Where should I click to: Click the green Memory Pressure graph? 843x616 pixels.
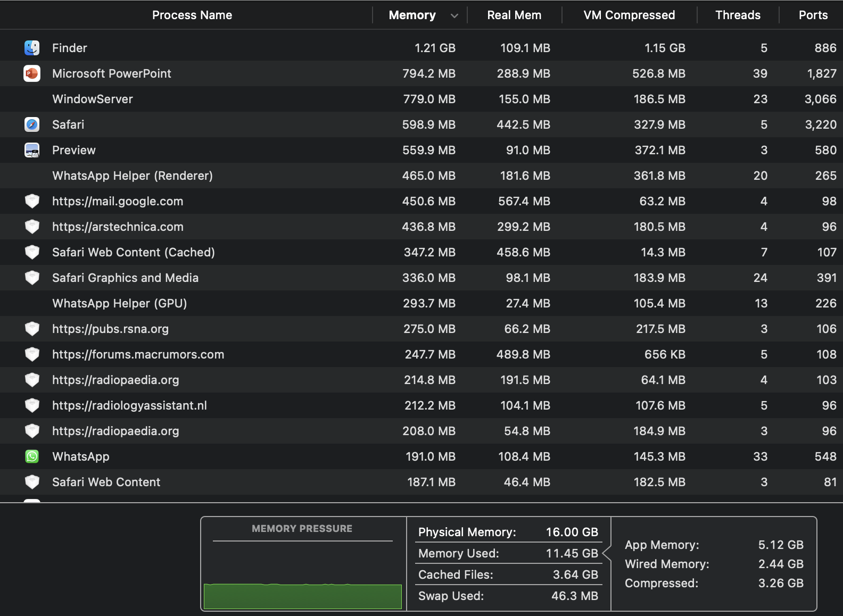point(302,596)
